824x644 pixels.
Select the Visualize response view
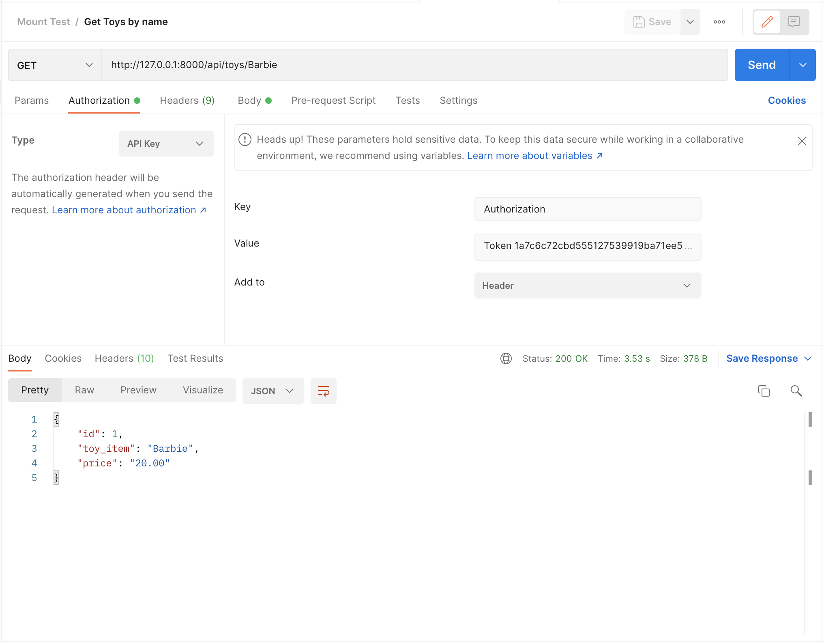coord(203,390)
